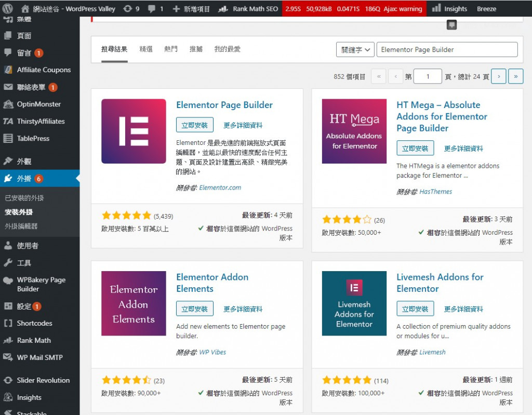Open updates icon showing 9

pos(128,9)
